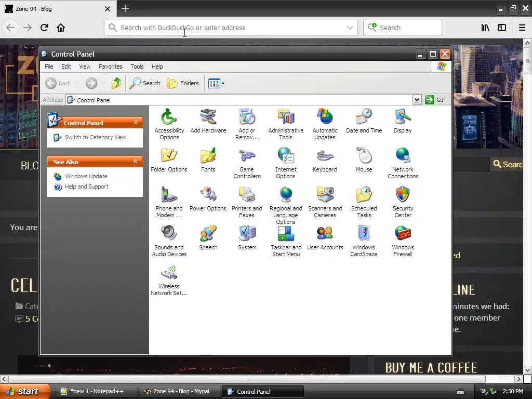Screen dimensions: 532x399
Task: Open User Accounts icon
Action: pyautogui.click(x=325, y=238)
